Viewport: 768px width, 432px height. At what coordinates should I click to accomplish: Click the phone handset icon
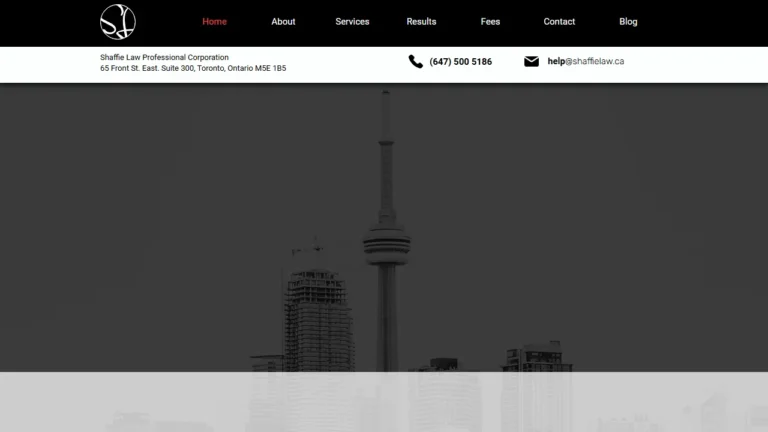pyautogui.click(x=415, y=61)
